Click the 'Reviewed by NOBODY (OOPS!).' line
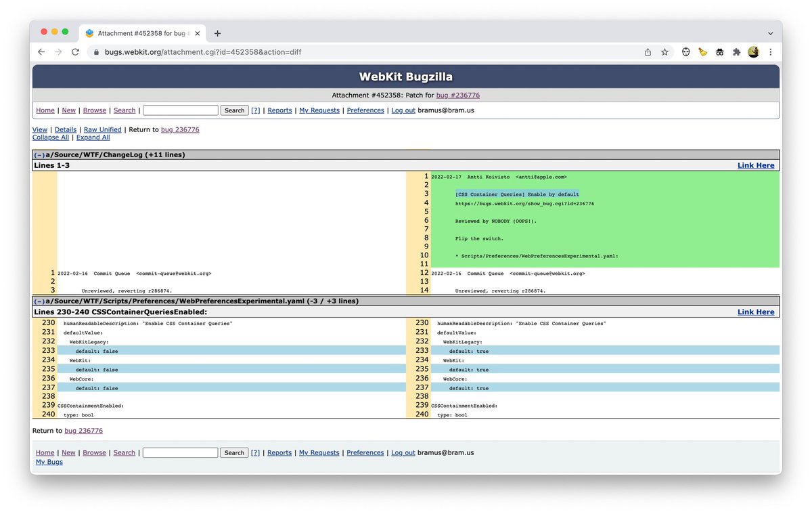Screen dimensions: 812x514 pyautogui.click(x=495, y=221)
